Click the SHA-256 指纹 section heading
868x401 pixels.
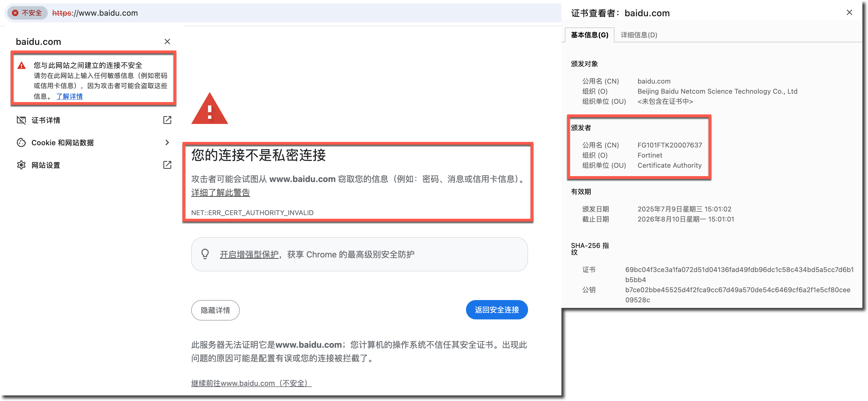pyautogui.click(x=590, y=249)
